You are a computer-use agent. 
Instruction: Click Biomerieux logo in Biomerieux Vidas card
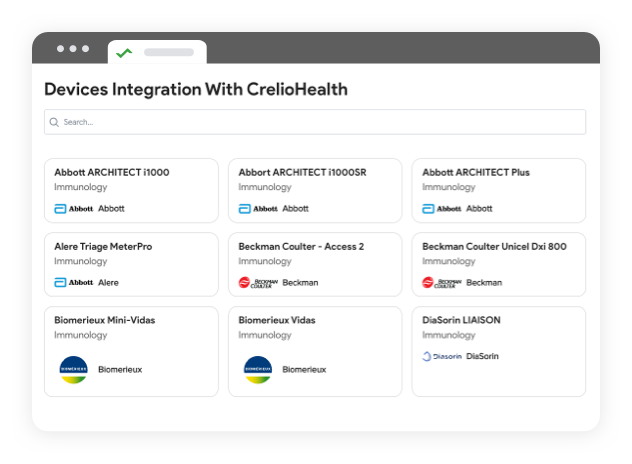point(258,369)
